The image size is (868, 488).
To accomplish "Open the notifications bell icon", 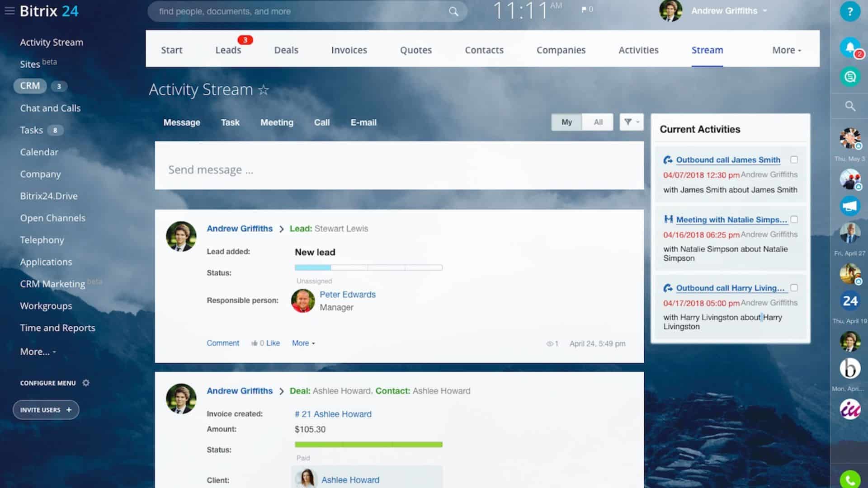I will tap(850, 47).
